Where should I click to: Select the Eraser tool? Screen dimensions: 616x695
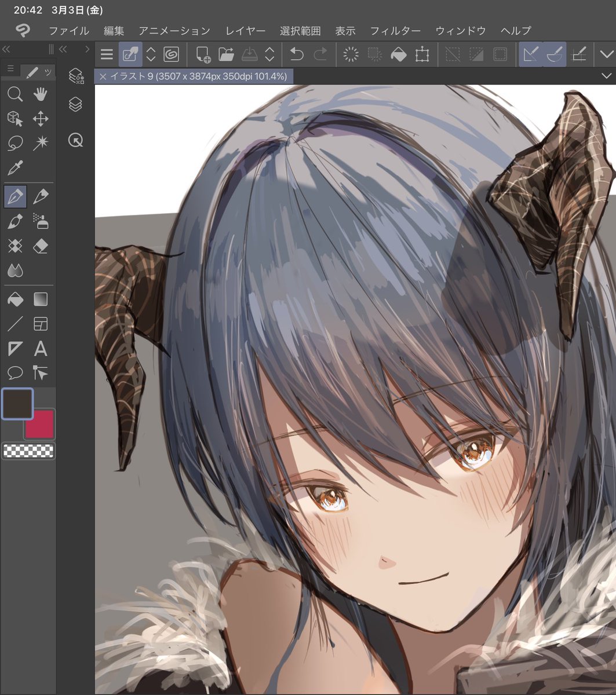pos(40,246)
